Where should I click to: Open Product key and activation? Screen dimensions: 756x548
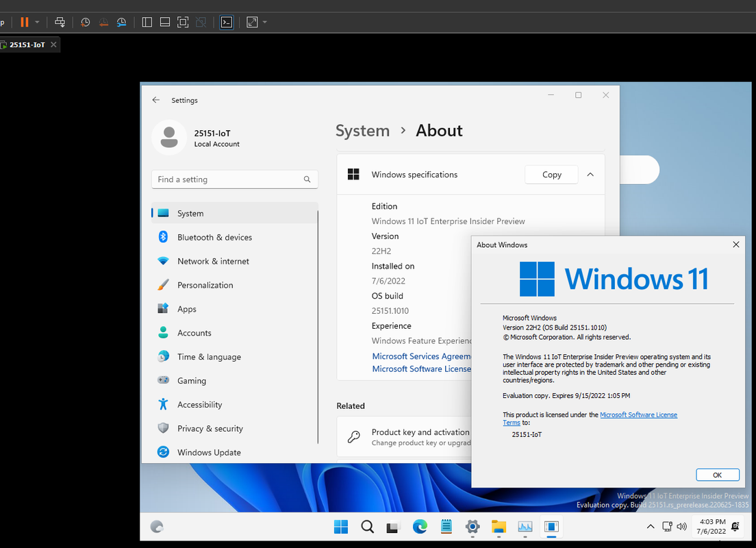404,436
